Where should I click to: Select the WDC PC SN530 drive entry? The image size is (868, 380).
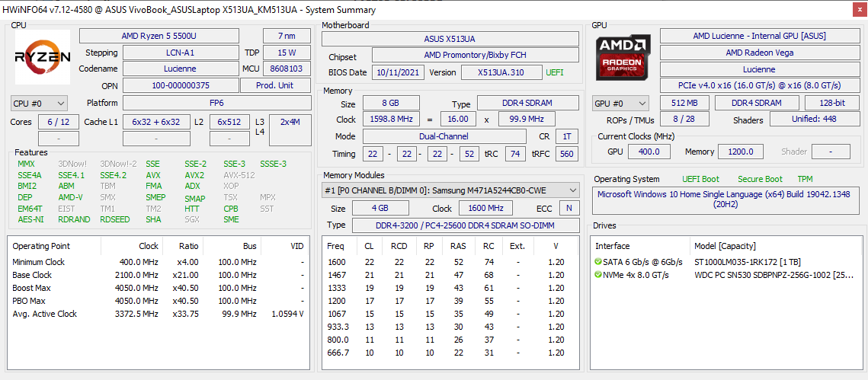click(x=773, y=275)
